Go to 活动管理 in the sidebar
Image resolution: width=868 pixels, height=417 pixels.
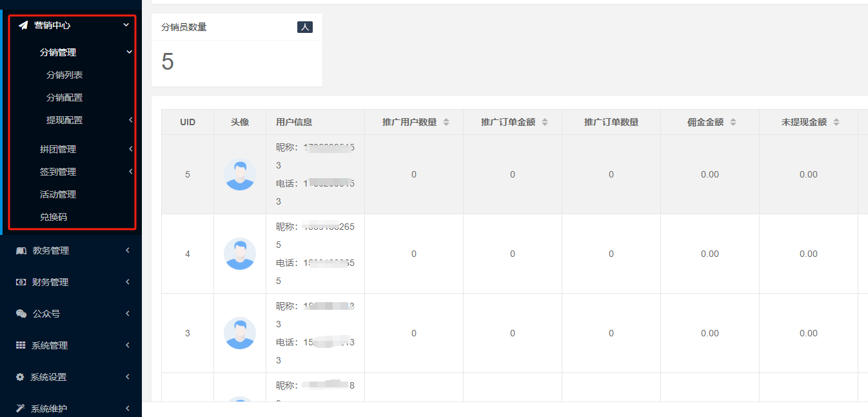coord(58,194)
